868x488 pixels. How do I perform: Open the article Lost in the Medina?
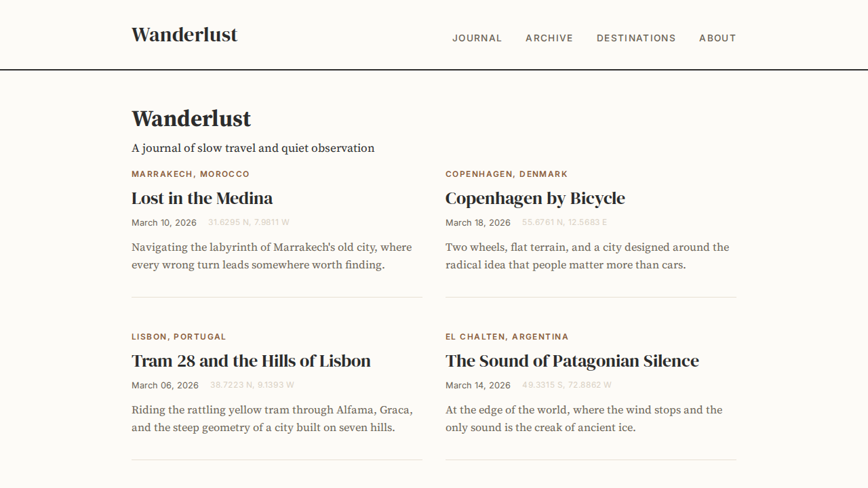point(202,199)
